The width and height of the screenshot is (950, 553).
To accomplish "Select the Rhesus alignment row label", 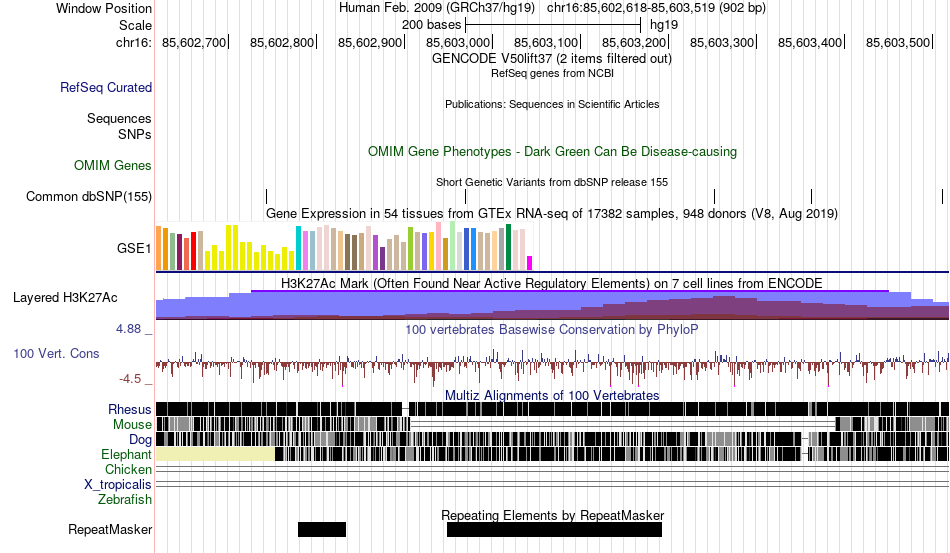I will coord(130,409).
